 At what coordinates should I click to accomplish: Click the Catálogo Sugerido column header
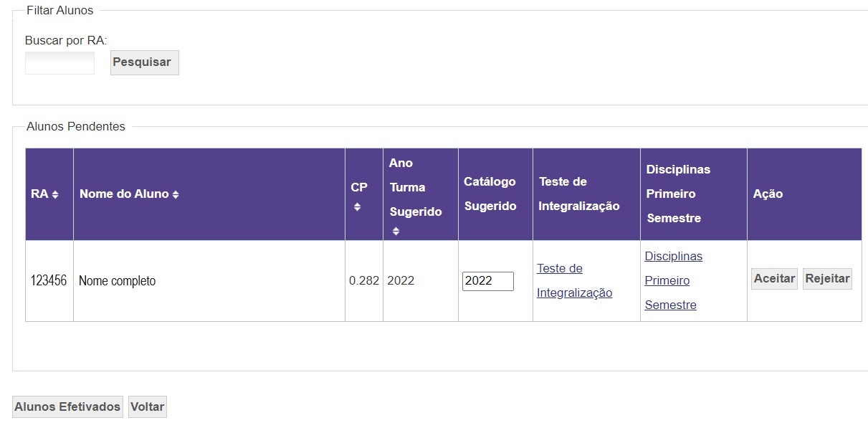click(x=495, y=194)
